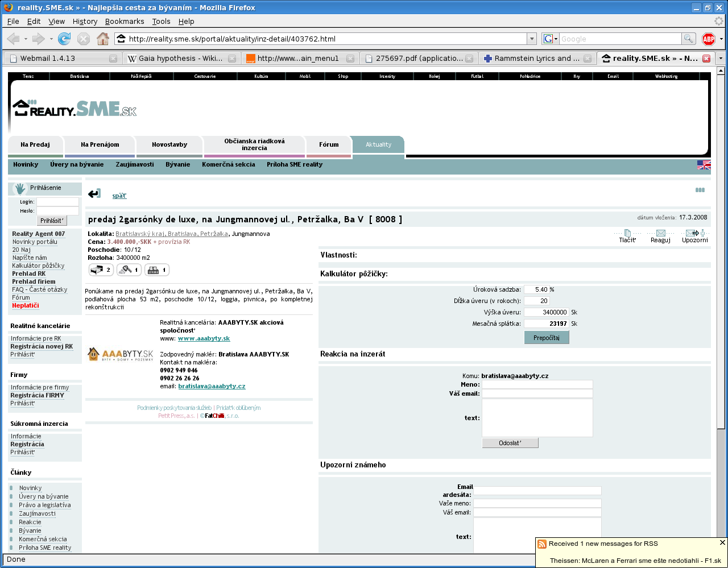The width and height of the screenshot is (728, 568).
Task: Close the RSS notification popup
Action: point(722,542)
